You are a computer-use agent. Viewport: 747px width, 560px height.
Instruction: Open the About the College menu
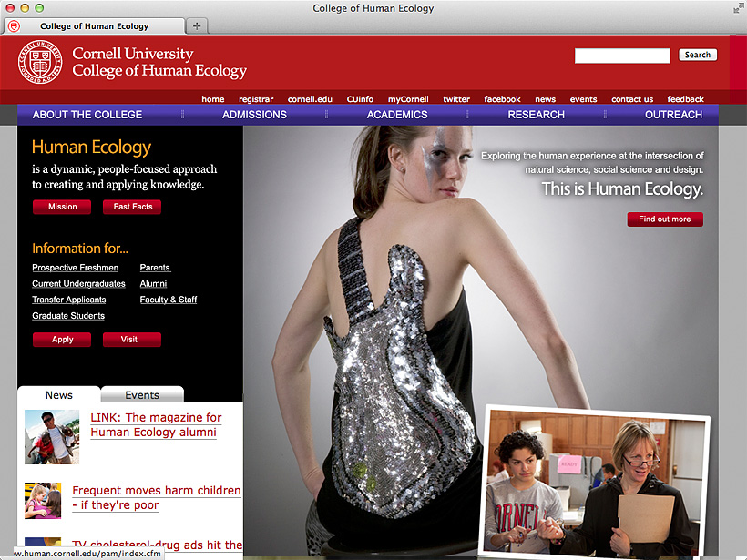click(87, 115)
